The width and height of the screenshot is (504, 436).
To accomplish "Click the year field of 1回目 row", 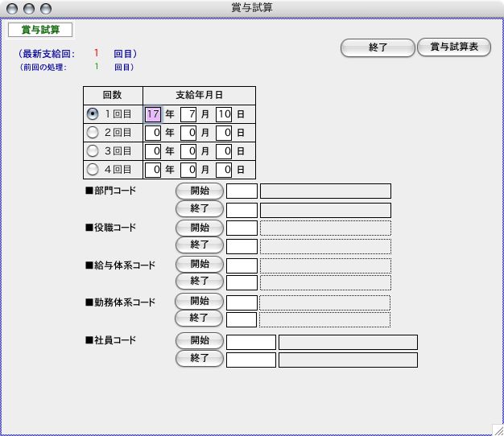I will coord(153,114).
